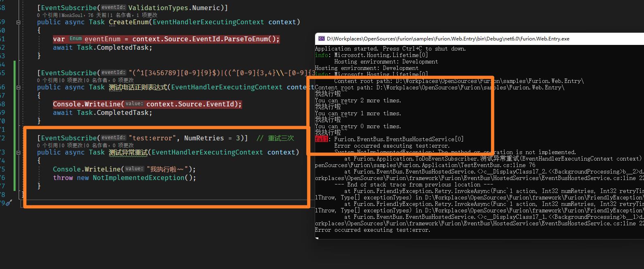Click the 'Enum' inline type hint
The width and height of the screenshot is (644, 269).
click(75, 39)
